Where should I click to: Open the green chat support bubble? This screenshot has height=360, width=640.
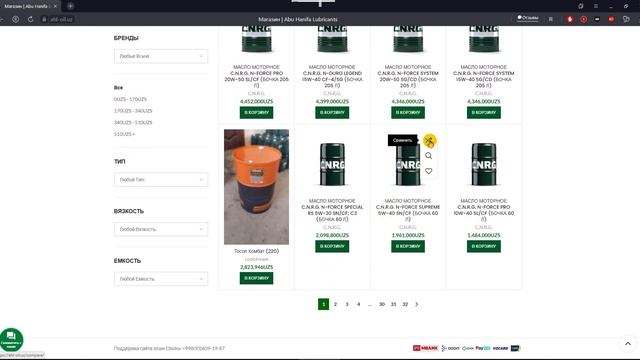(11, 340)
